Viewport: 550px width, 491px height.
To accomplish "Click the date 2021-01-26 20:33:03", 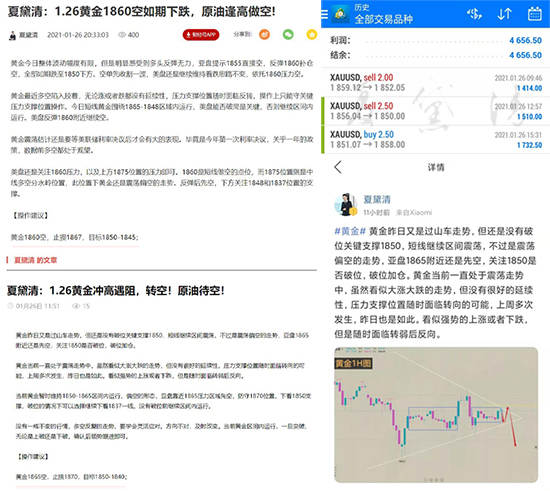I will (x=78, y=35).
